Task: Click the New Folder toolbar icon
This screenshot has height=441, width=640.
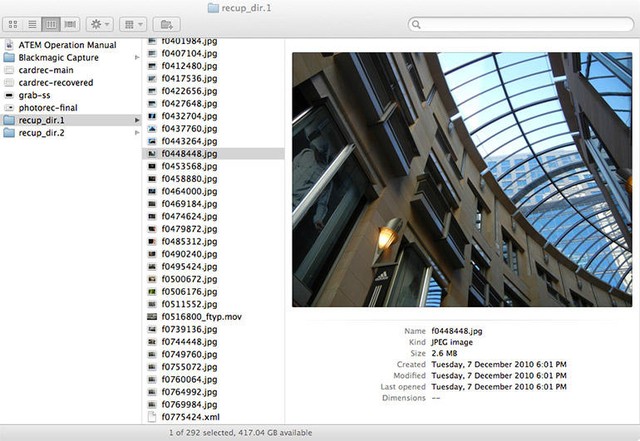Action: pos(167,24)
